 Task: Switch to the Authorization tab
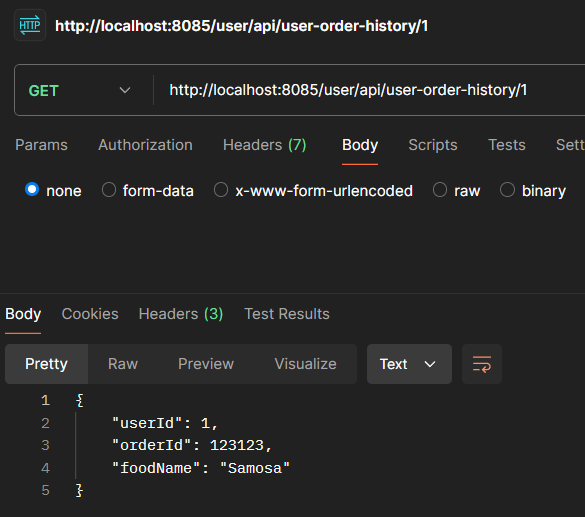(146, 145)
